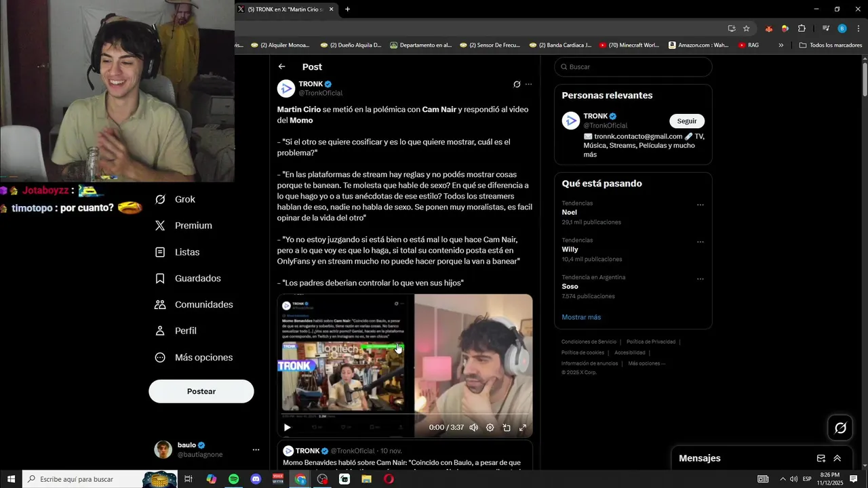This screenshot has height=488, width=868.
Task: Open Comunidades in the sidebar
Action: click(x=193, y=305)
